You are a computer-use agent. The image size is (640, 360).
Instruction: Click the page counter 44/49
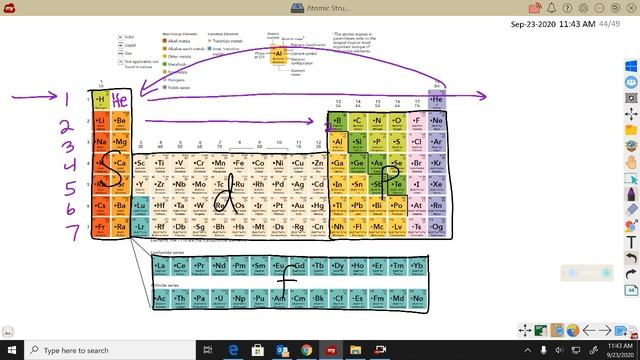pyautogui.click(x=609, y=24)
